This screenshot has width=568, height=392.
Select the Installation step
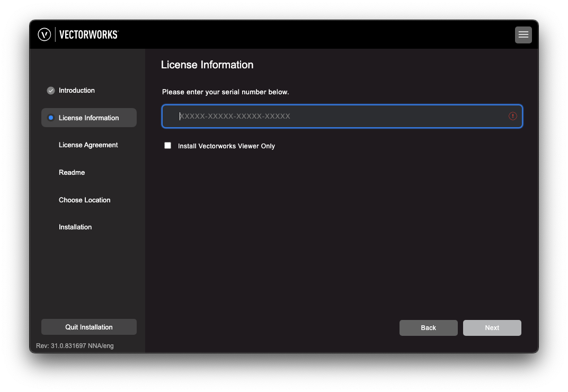(x=75, y=227)
